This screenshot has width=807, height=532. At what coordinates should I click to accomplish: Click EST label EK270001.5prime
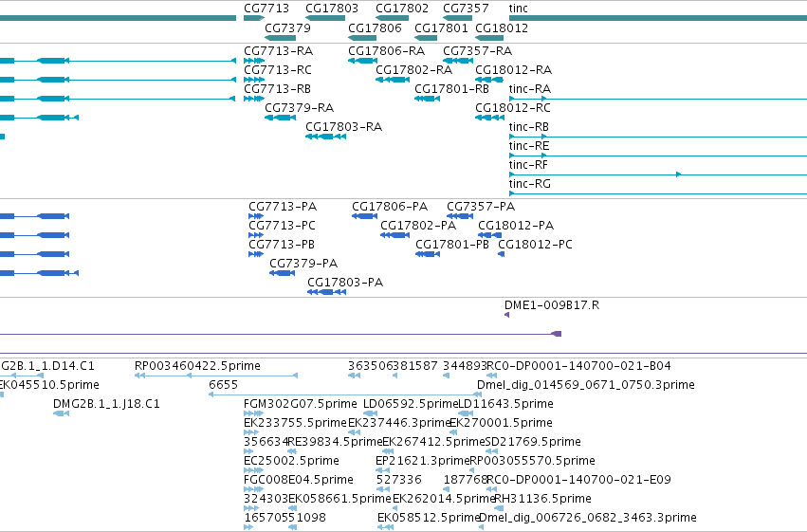(x=502, y=423)
